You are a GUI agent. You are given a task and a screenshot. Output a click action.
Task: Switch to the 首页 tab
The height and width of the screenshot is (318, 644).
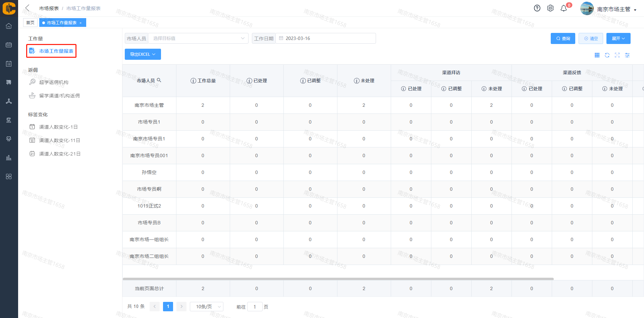[x=30, y=23]
